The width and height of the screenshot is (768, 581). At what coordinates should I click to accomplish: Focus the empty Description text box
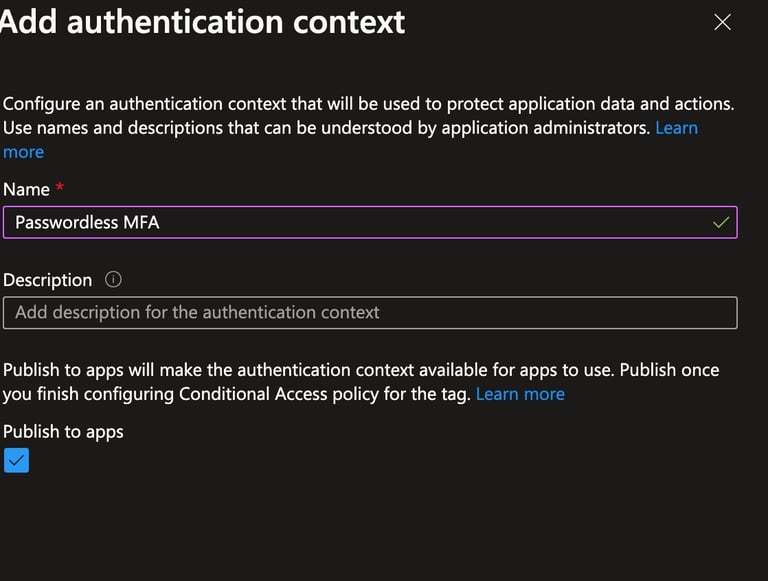click(370, 313)
